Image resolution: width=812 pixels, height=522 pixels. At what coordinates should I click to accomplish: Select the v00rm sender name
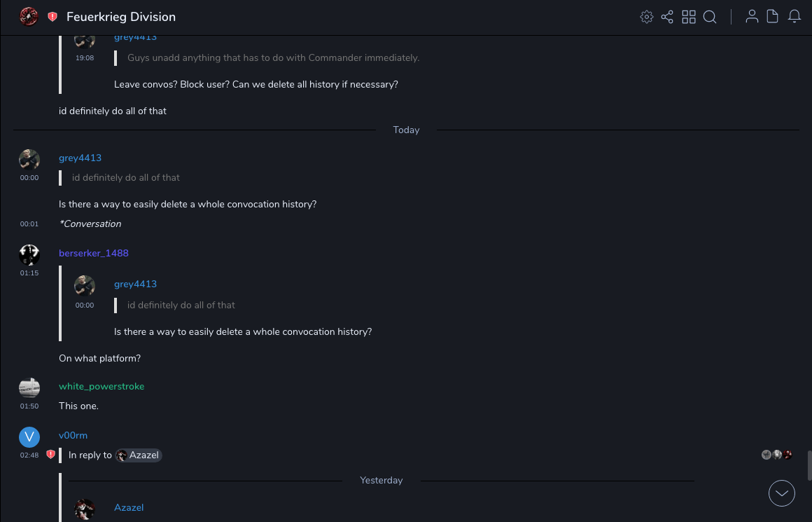73,435
